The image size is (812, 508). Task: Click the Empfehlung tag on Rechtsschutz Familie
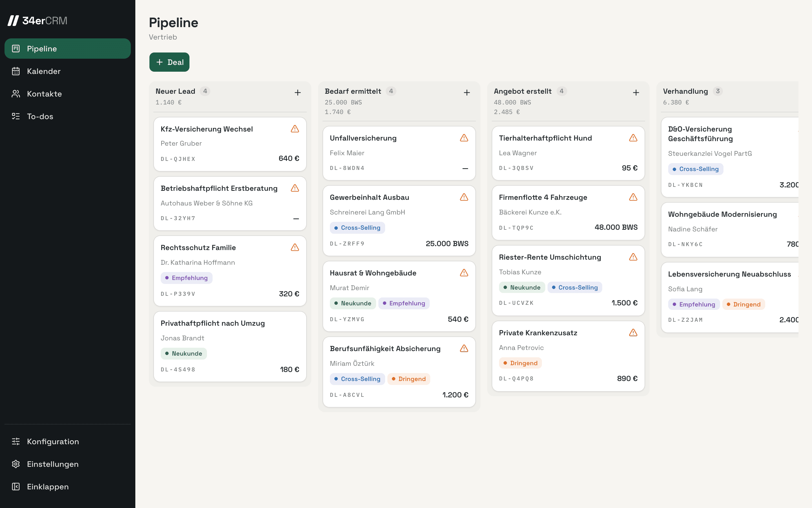coord(187,278)
